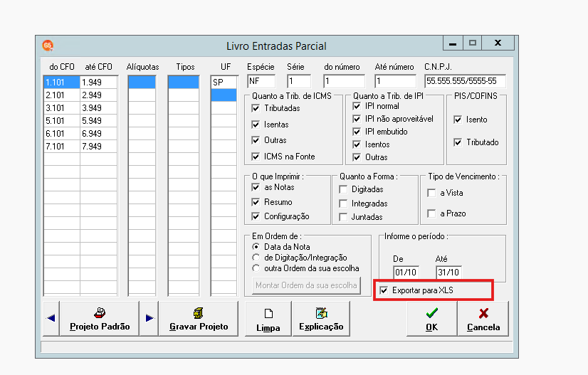The height and width of the screenshot is (375, 588).
Task: Click the Espécie field containing NF
Action: pyautogui.click(x=261, y=81)
